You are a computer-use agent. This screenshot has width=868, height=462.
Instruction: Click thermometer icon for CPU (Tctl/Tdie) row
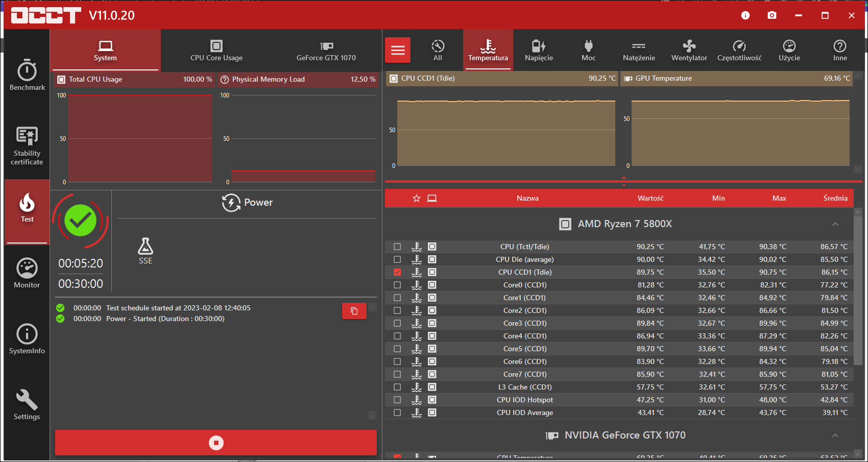click(417, 247)
